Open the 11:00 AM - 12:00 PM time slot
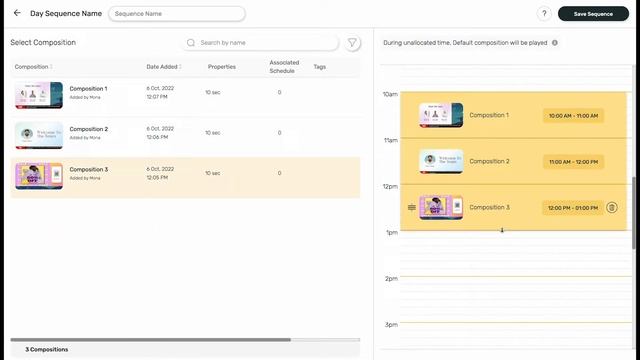This screenshot has width=640, height=360. tap(573, 162)
